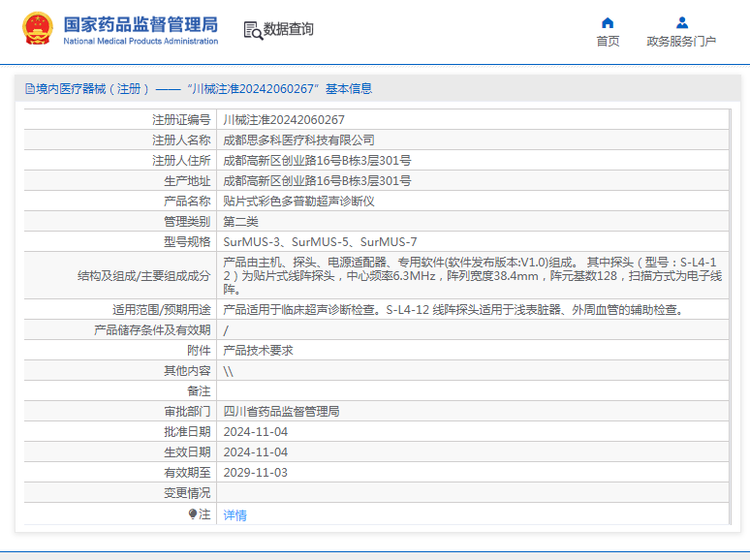Open the 数据查询 text label

tap(289, 30)
